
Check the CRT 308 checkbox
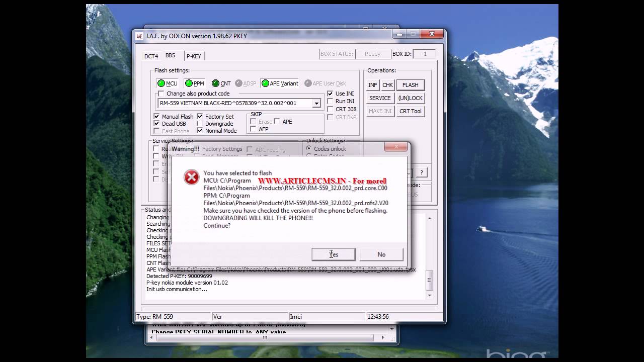click(330, 109)
